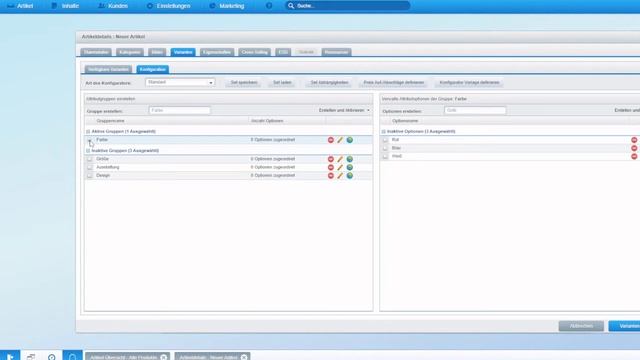The width and height of the screenshot is (640, 360).
Task: Select the Varianten tab
Action: coord(183,52)
